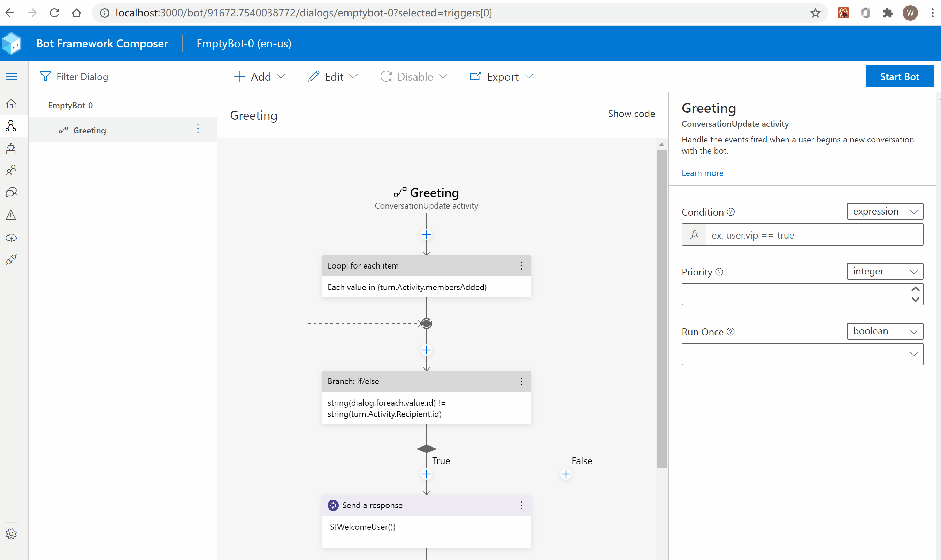
Task: Open the Settings gear icon at sidebar bottom
Action: point(12,534)
